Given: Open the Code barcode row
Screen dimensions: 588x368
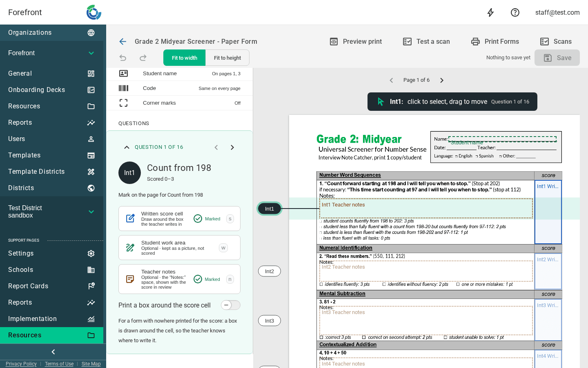Looking at the screenshot, I should pos(180,88).
